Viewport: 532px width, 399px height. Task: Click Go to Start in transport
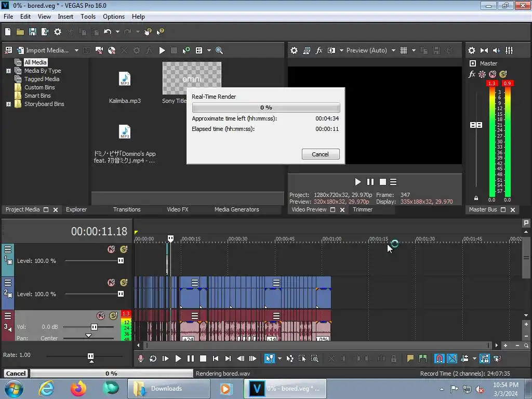coord(216,358)
